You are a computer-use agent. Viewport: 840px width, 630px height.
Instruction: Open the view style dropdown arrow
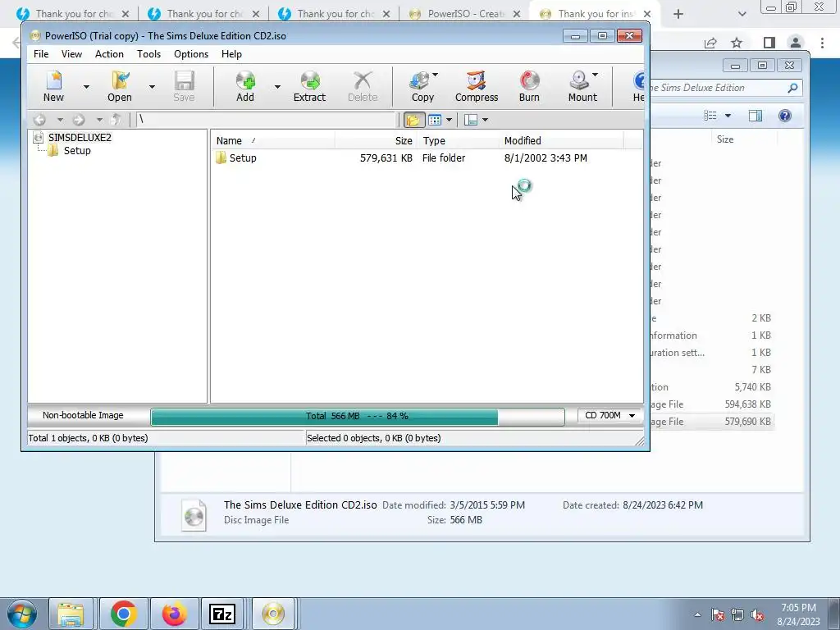(x=449, y=120)
